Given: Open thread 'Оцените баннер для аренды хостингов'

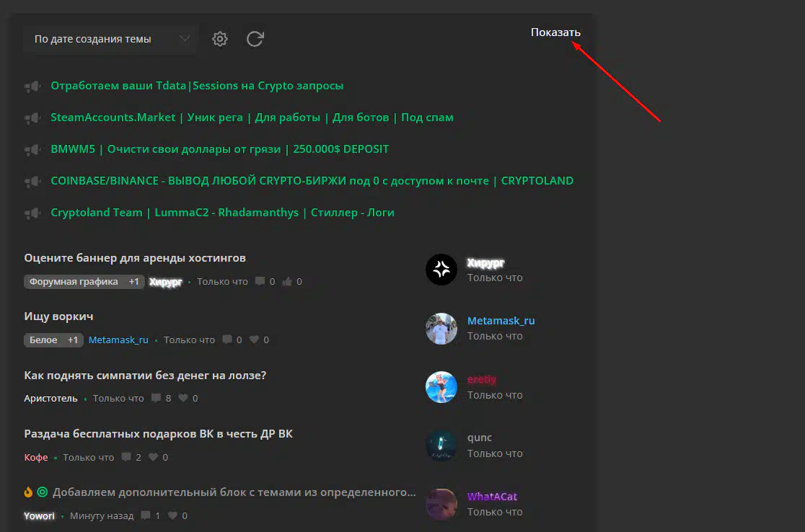Looking at the screenshot, I should point(135,258).
